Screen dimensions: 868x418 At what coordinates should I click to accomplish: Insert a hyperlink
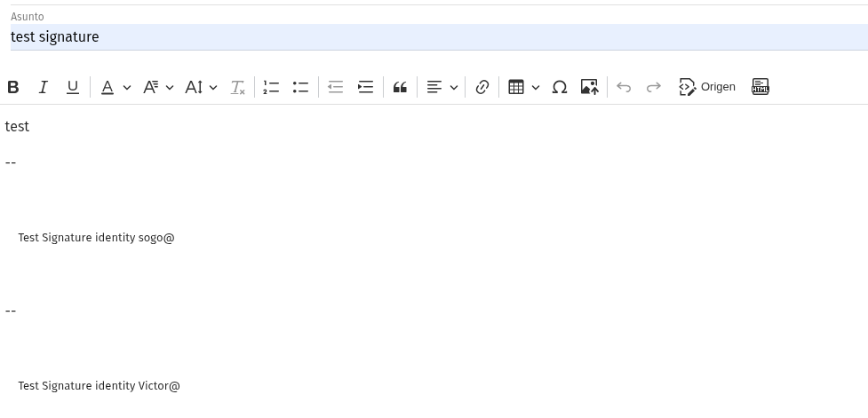tap(482, 87)
